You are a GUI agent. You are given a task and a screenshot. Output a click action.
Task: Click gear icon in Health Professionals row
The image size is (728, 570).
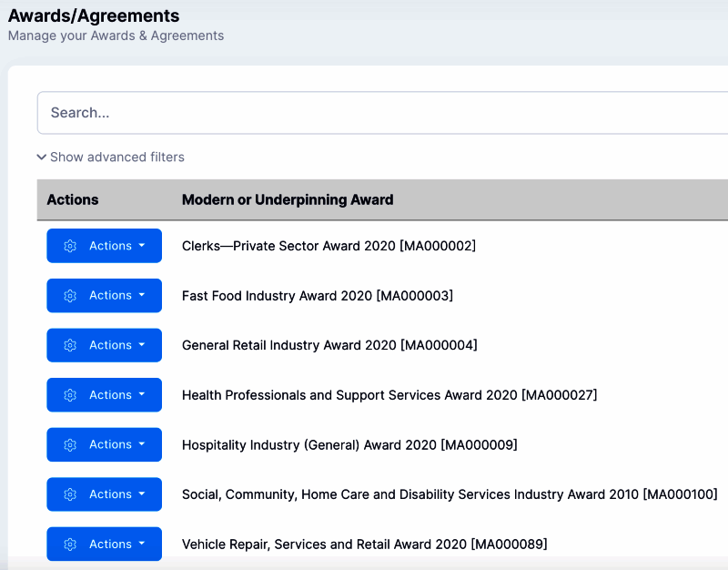point(70,395)
